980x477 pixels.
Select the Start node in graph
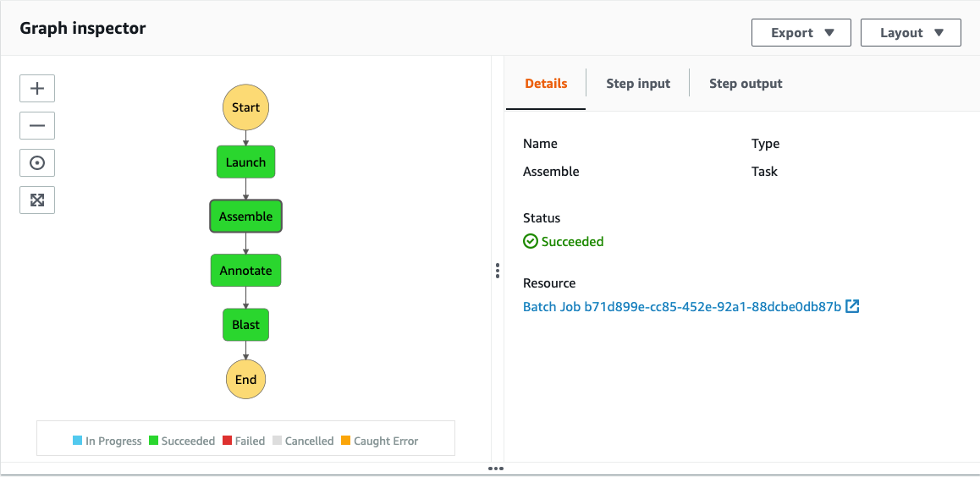pyautogui.click(x=245, y=107)
